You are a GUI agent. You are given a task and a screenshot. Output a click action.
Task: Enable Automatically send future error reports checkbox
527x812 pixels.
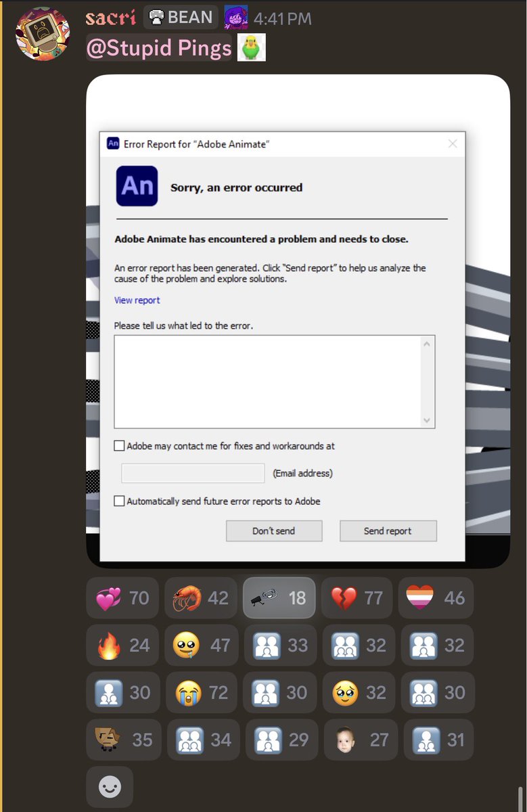tap(120, 501)
